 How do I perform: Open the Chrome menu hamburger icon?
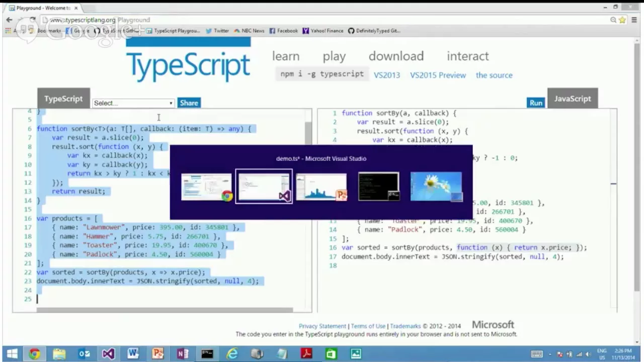634,20
